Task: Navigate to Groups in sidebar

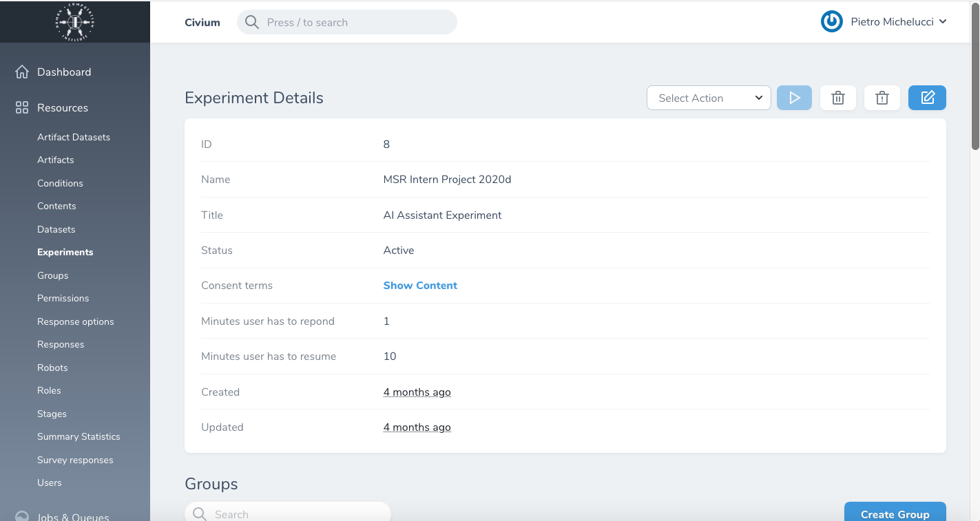Action: tap(53, 275)
